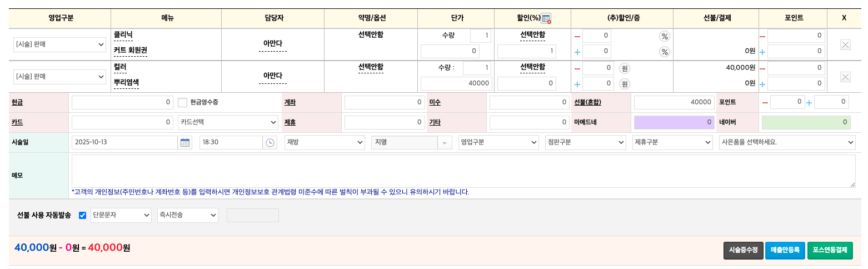Expand the 사은품을 선택하세요 dropdown
The image size is (868, 269).
(x=786, y=142)
